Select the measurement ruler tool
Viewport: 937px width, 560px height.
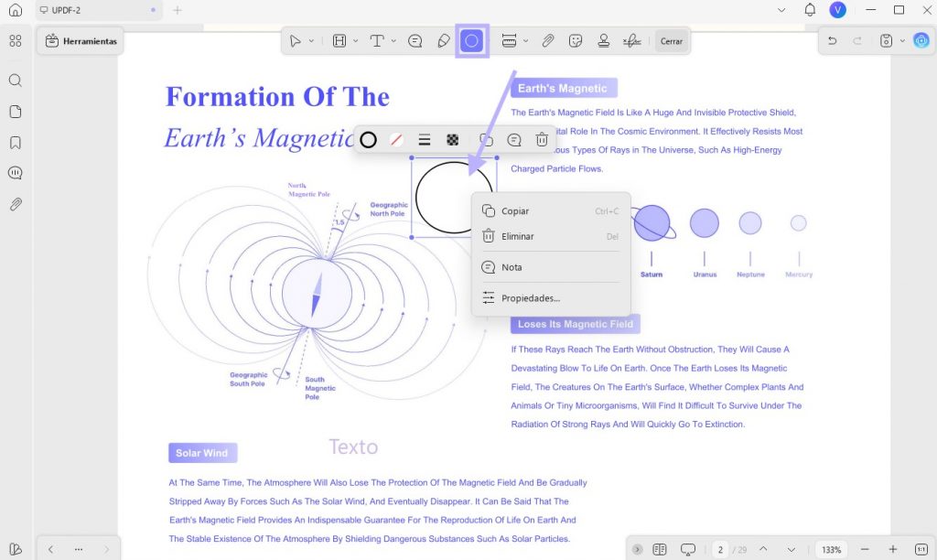[509, 40]
